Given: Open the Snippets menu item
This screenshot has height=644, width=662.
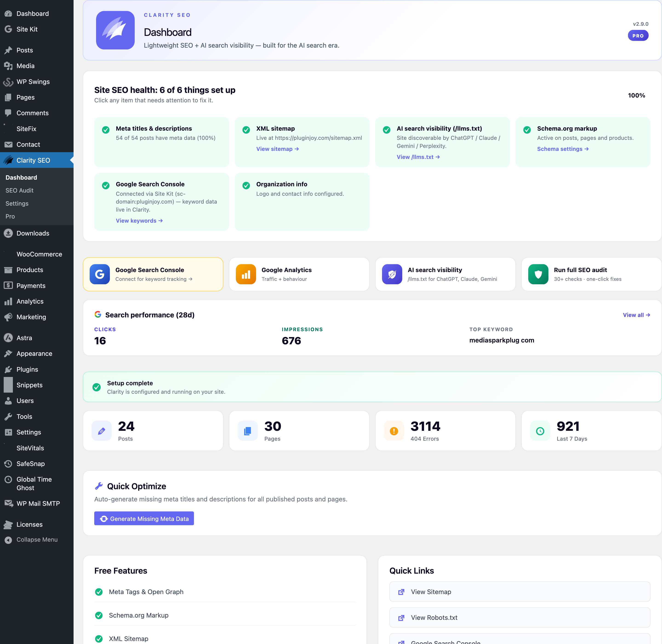Looking at the screenshot, I should pos(37,385).
